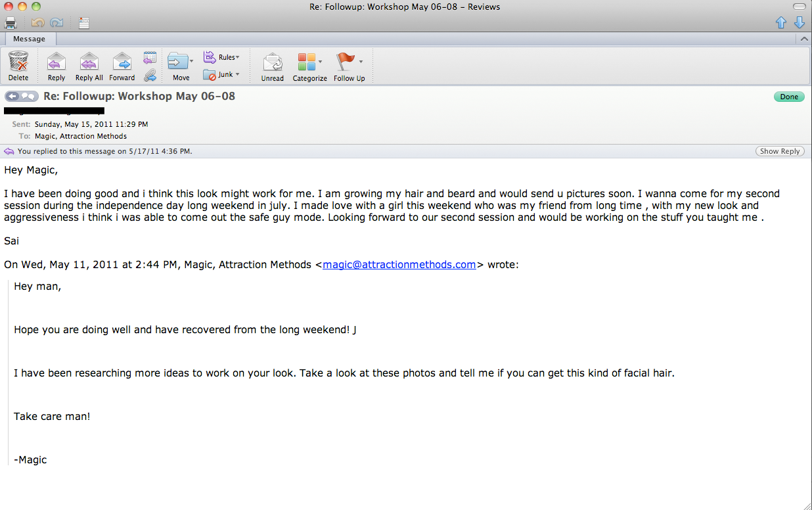Reply to the sender
The width and height of the screenshot is (812, 510).
point(56,66)
